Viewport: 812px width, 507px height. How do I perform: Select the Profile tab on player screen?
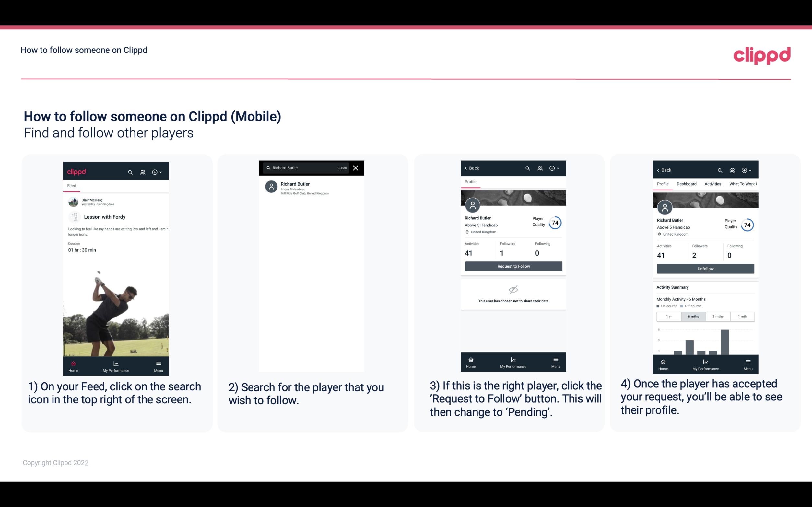click(470, 182)
